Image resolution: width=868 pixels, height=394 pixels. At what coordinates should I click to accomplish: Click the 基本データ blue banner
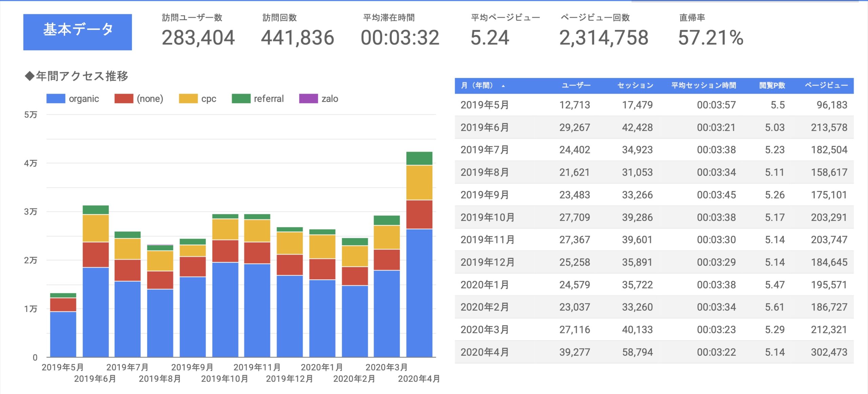tap(78, 32)
